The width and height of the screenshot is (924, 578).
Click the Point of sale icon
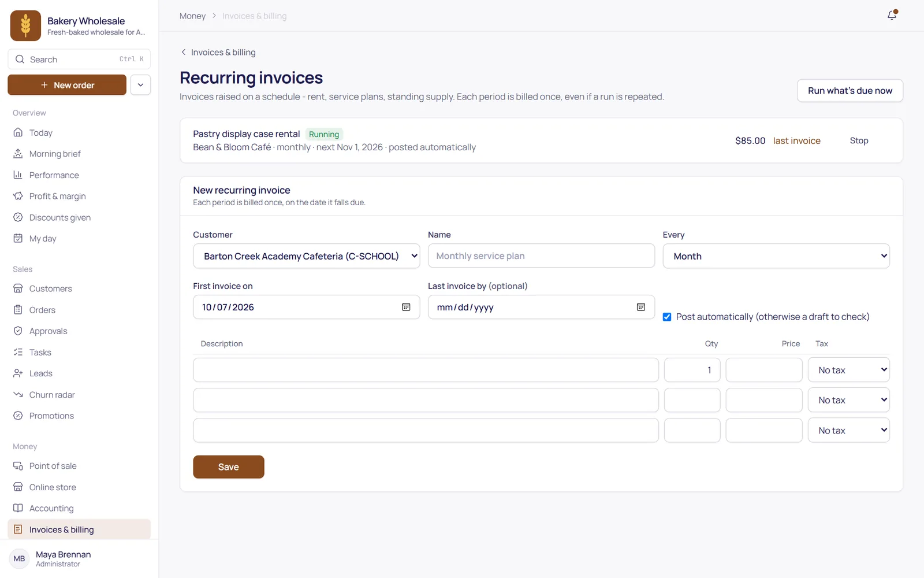pos(18,466)
